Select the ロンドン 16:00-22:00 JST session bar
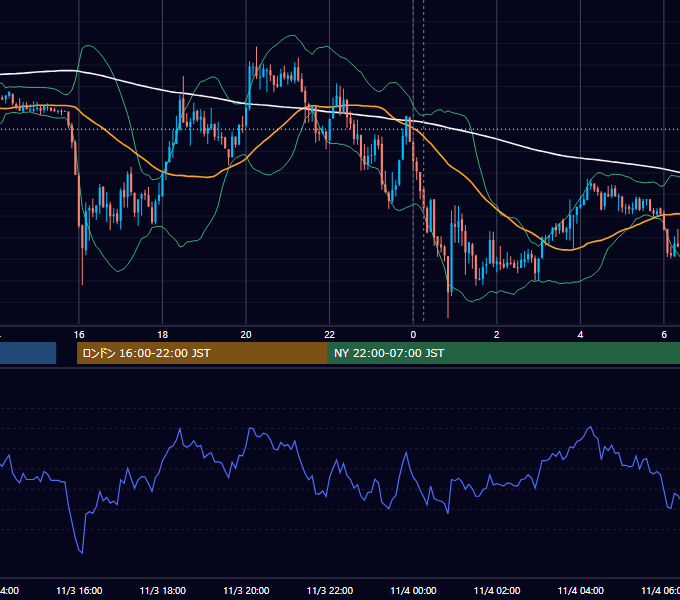The height and width of the screenshot is (600, 680). [202, 353]
